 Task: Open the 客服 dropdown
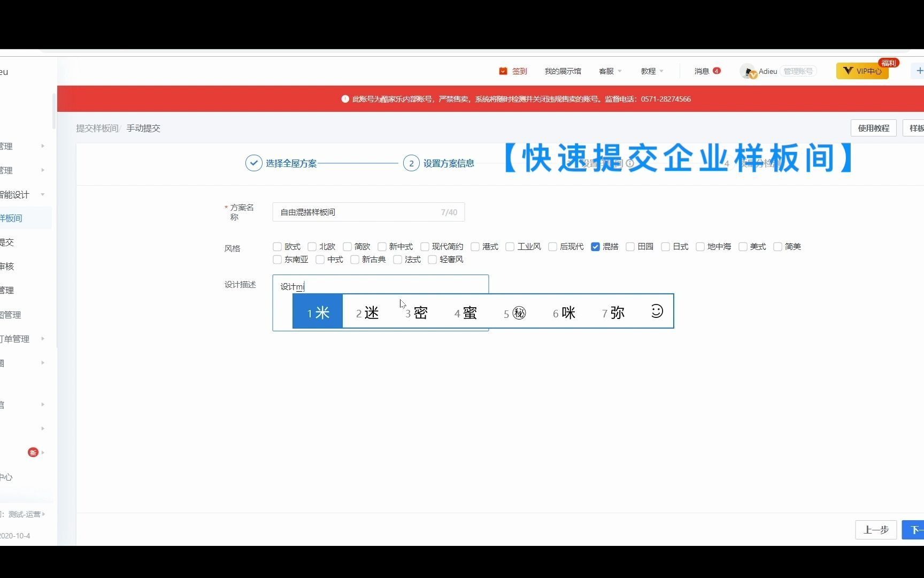[610, 71]
